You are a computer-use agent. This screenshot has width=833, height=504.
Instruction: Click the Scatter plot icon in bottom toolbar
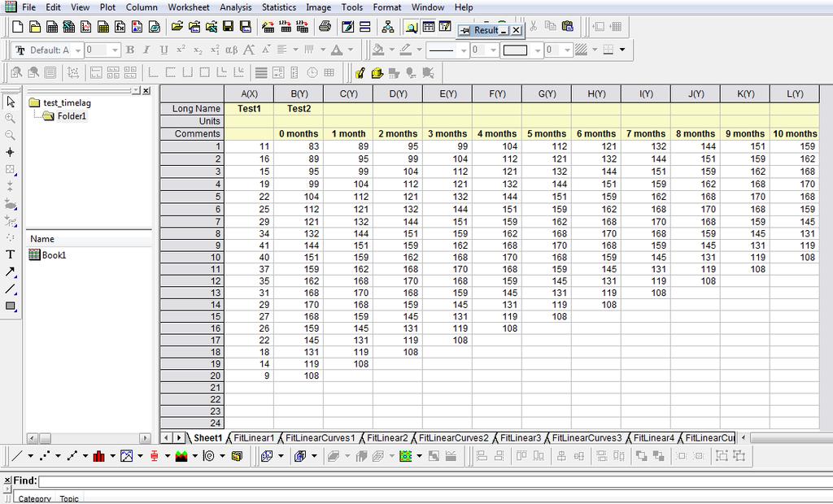click(46, 456)
